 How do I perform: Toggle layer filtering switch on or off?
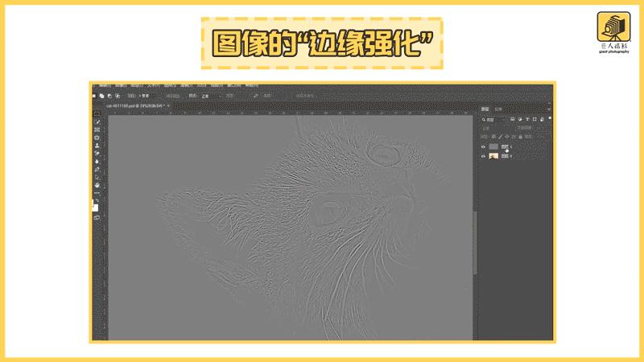550,117
